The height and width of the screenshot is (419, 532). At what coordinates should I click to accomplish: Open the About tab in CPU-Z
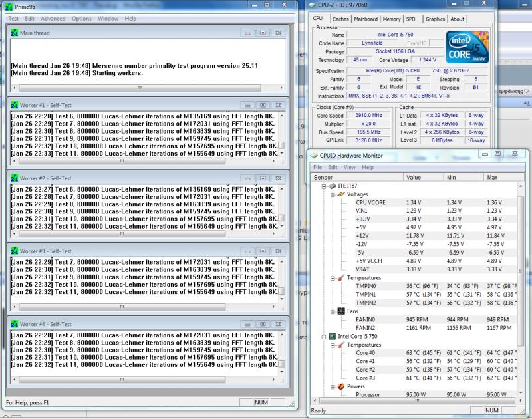pyautogui.click(x=458, y=19)
